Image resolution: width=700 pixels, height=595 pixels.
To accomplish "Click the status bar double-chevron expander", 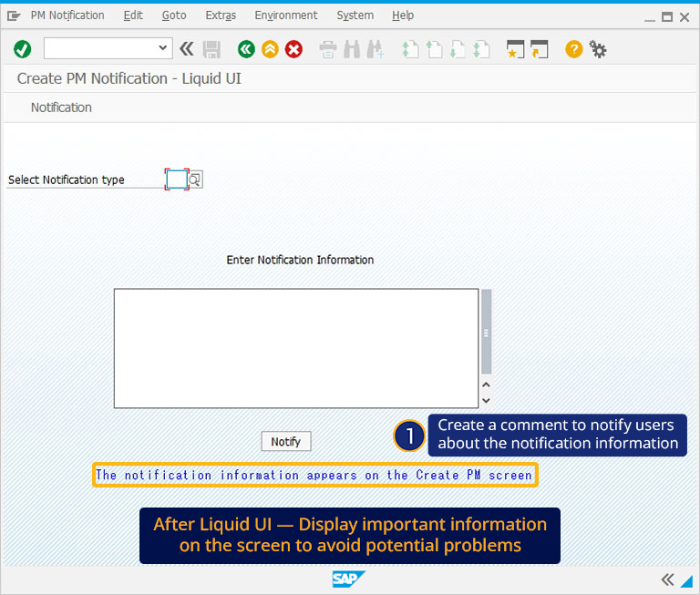I will point(667,580).
